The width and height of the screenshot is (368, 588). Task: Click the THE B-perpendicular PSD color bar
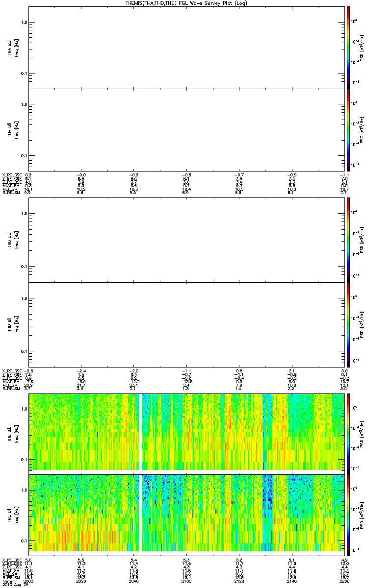tap(348, 433)
